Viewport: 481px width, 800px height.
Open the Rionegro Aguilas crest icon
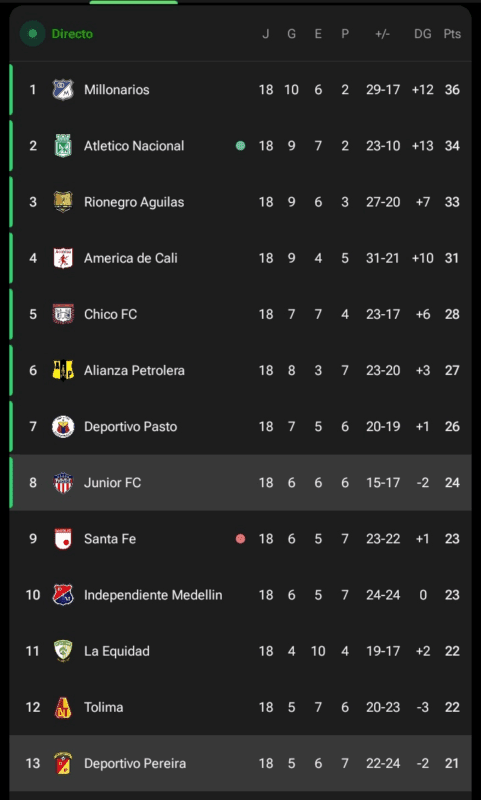pyautogui.click(x=63, y=202)
